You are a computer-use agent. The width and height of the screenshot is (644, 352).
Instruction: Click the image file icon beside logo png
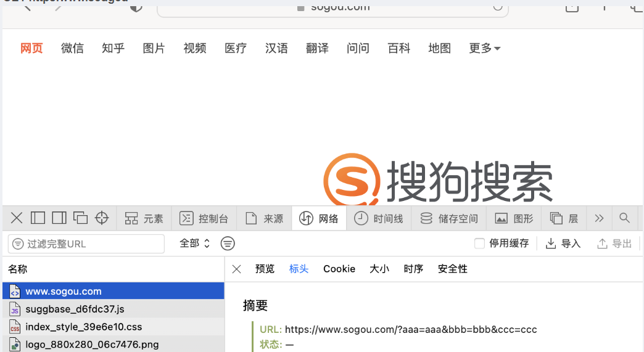[15, 344]
